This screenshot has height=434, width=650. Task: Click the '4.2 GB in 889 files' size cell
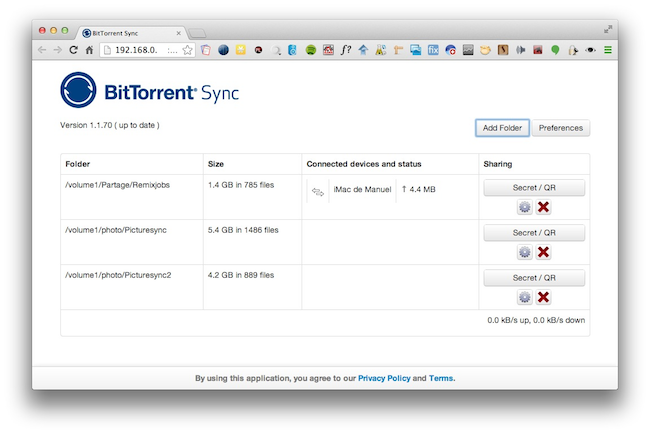pos(241,275)
